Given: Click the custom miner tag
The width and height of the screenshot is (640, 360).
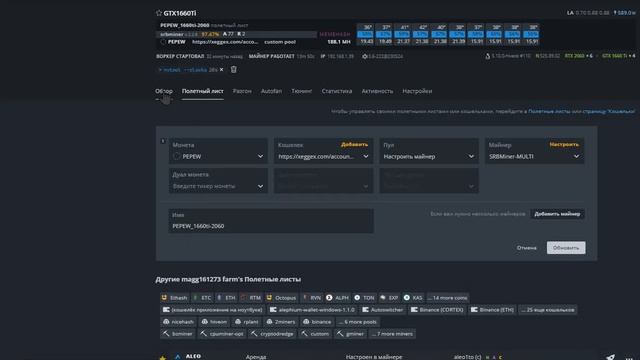Looking at the screenshot, I should (x=315, y=333).
